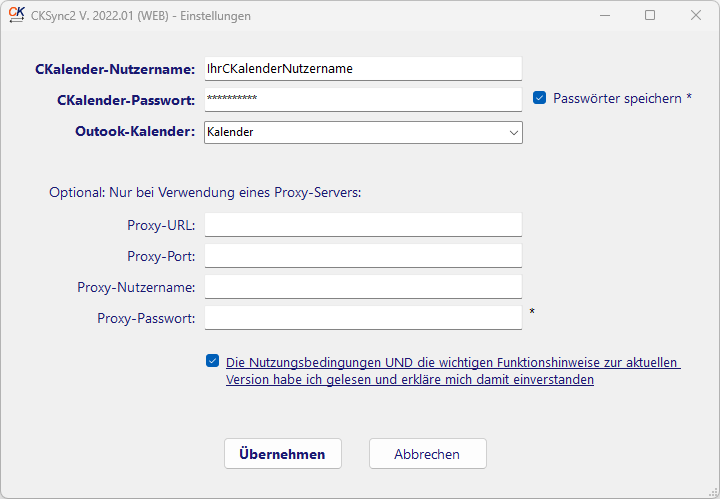Screen dimensions: 720x499
Task: Click inside the Proxy-Passwort field
Action: point(363,318)
